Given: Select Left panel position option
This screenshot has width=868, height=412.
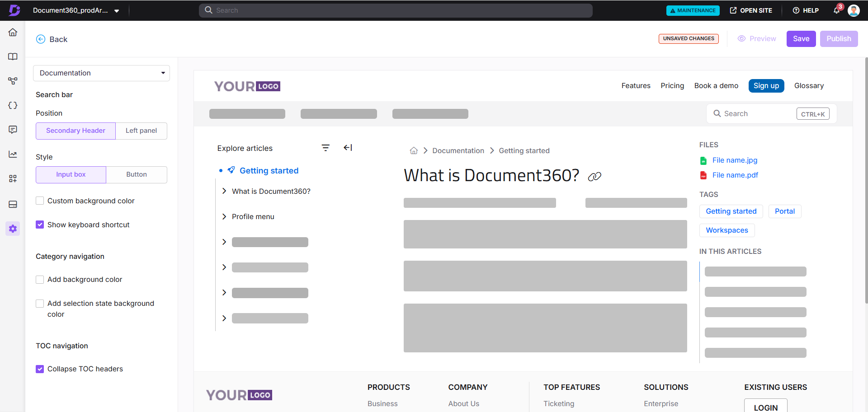Looking at the screenshot, I should 141,131.
